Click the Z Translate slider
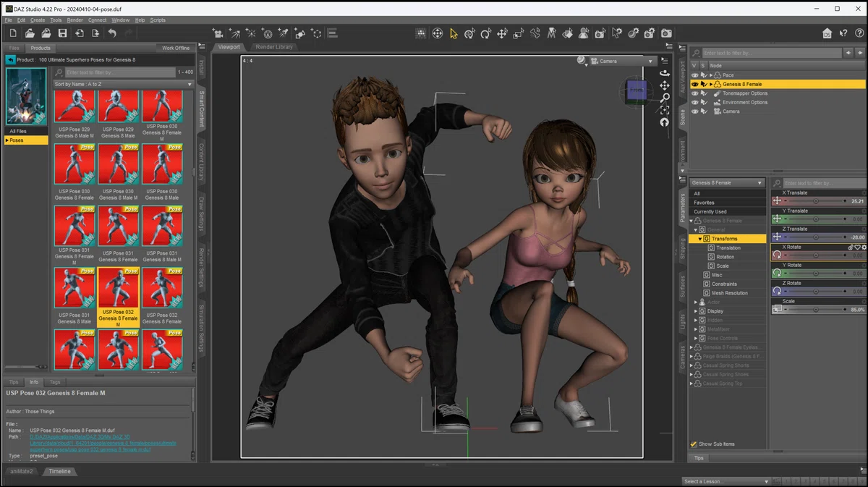The image size is (868, 487). [815, 237]
